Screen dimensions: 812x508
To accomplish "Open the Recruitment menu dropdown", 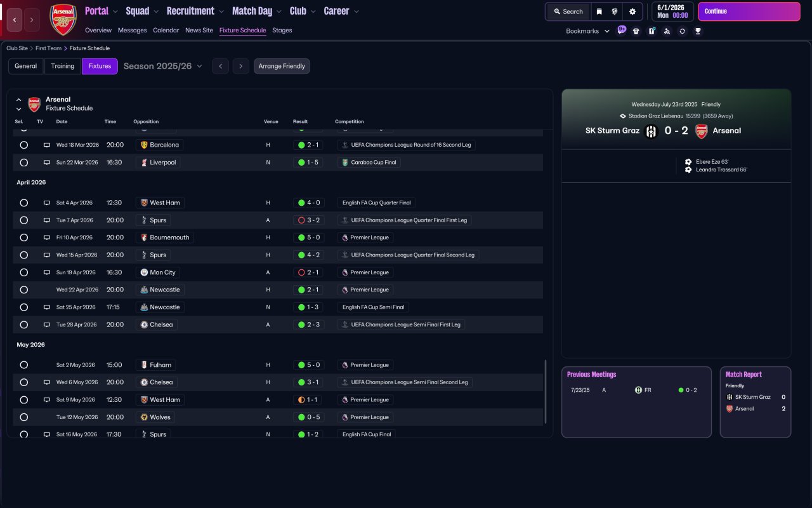I will [x=195, y=11].
